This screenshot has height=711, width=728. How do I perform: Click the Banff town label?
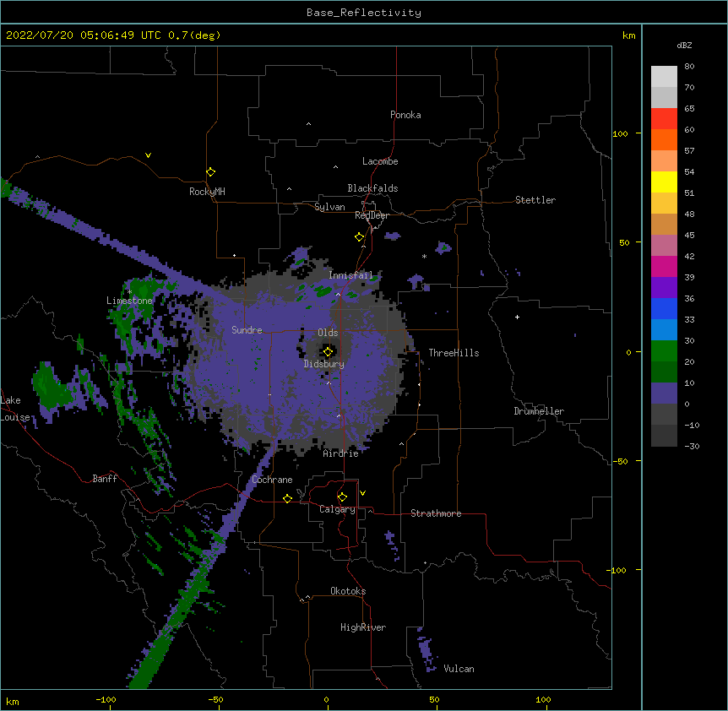pos(105,479)
